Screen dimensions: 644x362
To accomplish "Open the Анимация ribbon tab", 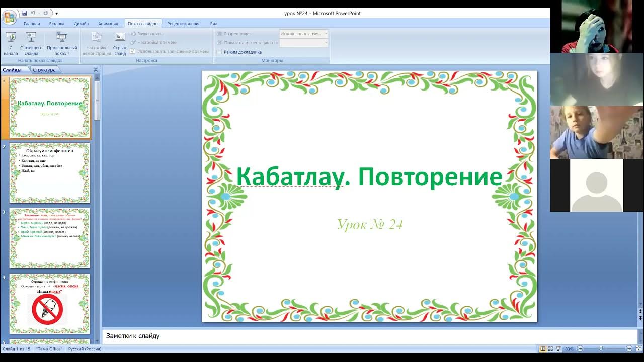I will [x=108, y=24].
